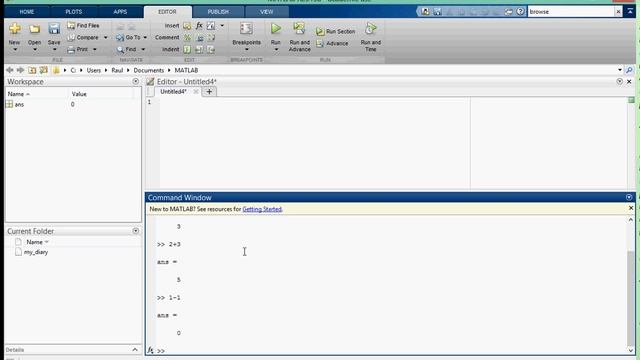Click the Print button

coord(78,49)
